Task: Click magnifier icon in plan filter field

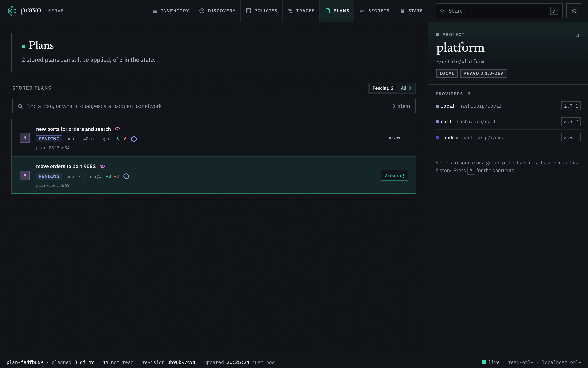Action: (x=20, y=106)
